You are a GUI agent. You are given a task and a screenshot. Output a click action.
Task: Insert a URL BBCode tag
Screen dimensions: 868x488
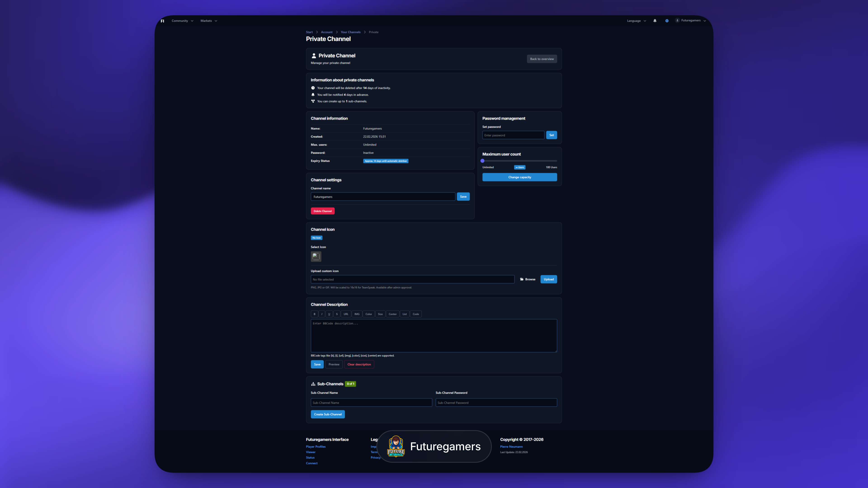pos(346,314)
